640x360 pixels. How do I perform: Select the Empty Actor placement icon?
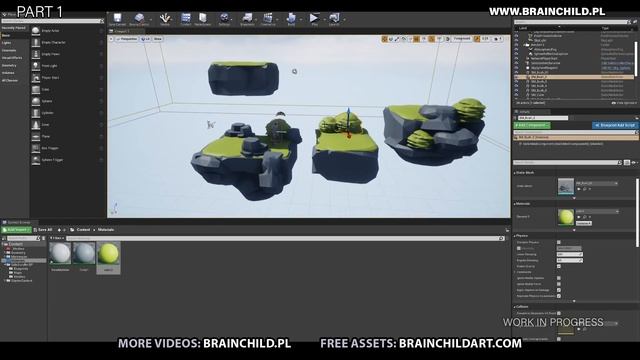[x=36, y=31]
